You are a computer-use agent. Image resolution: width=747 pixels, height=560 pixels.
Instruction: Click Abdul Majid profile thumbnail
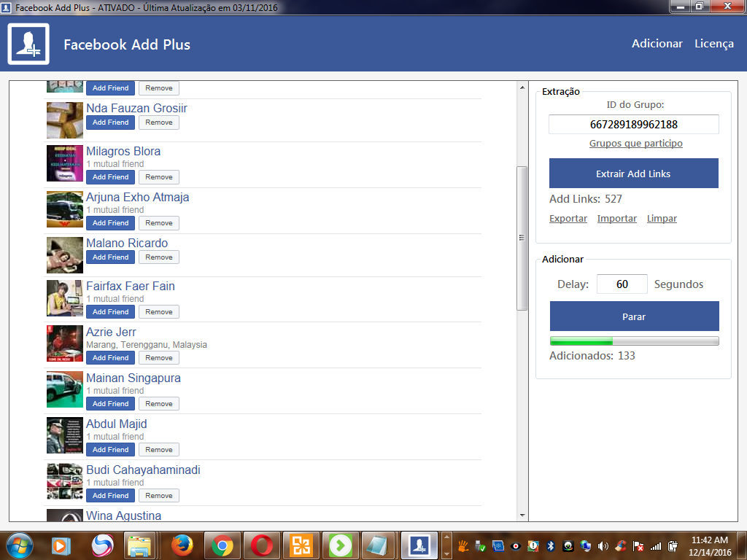pyautogui.click(x=65, y=435)
